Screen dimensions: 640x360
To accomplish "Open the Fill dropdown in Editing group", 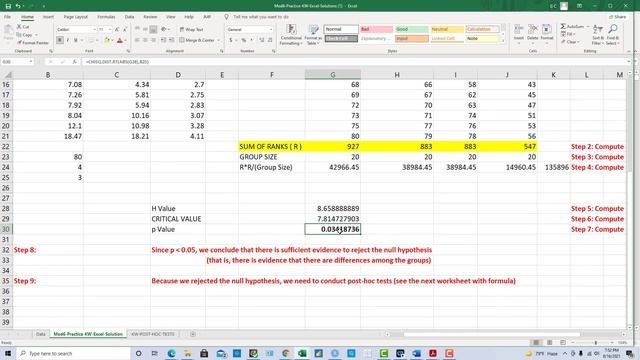I will (x=568, y=34).
